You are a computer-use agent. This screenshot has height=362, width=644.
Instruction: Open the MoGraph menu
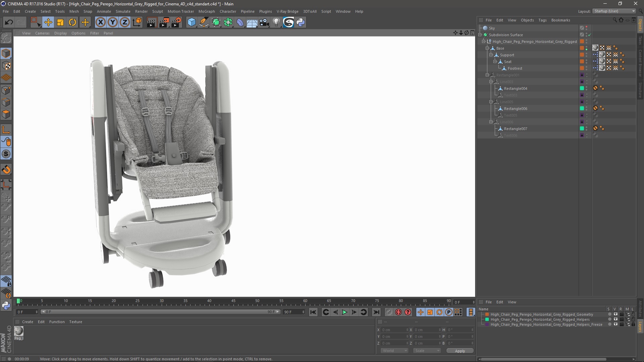(207, 11)
